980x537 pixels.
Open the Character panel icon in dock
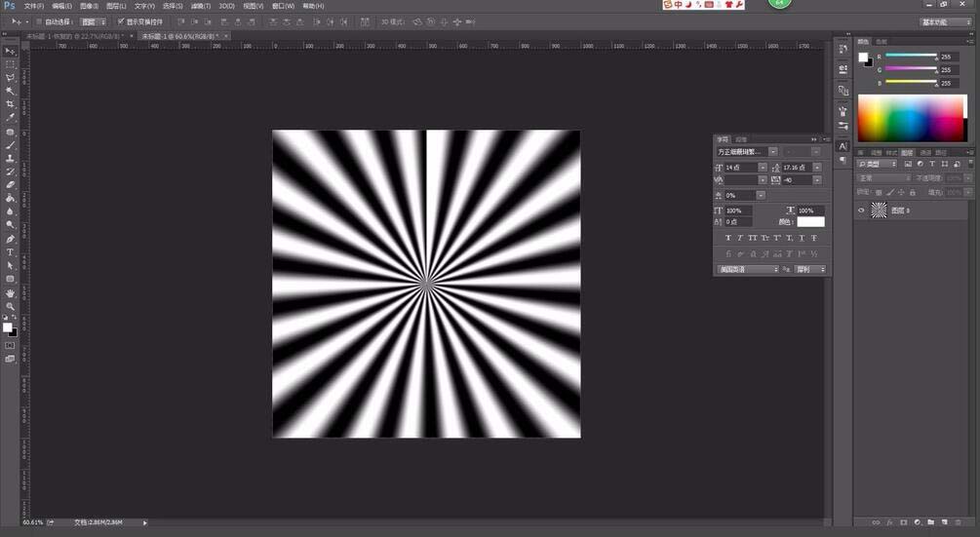coord(843,146)
